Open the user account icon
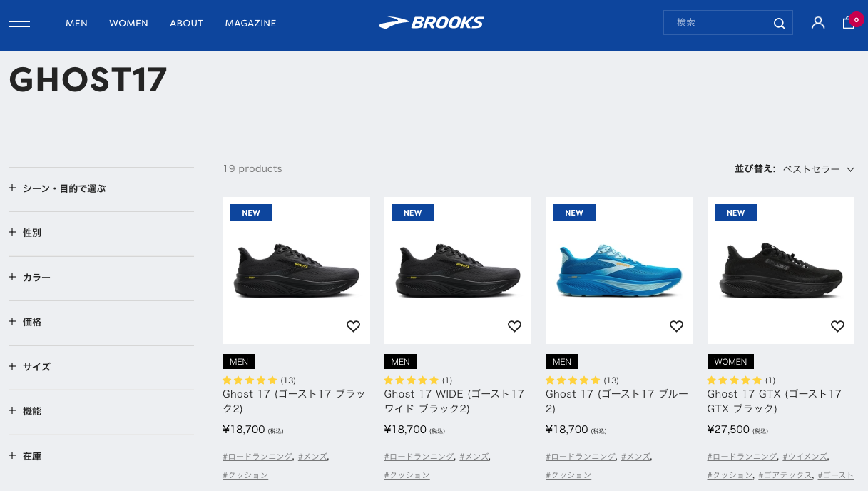Image resolution: width=868 pixels, height=491 pixels. click(x=818, y=23)
